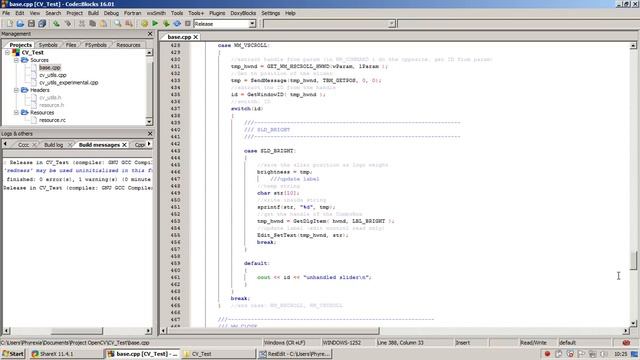Open the Project menu
This screenshot has height=360, width=640.
pos(74,13)
